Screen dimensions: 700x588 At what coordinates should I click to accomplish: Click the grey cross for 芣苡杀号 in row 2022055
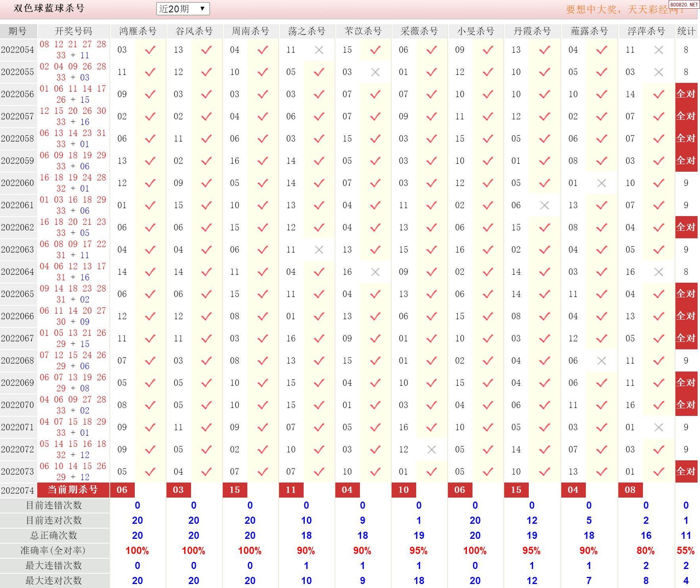coord(375,72)
